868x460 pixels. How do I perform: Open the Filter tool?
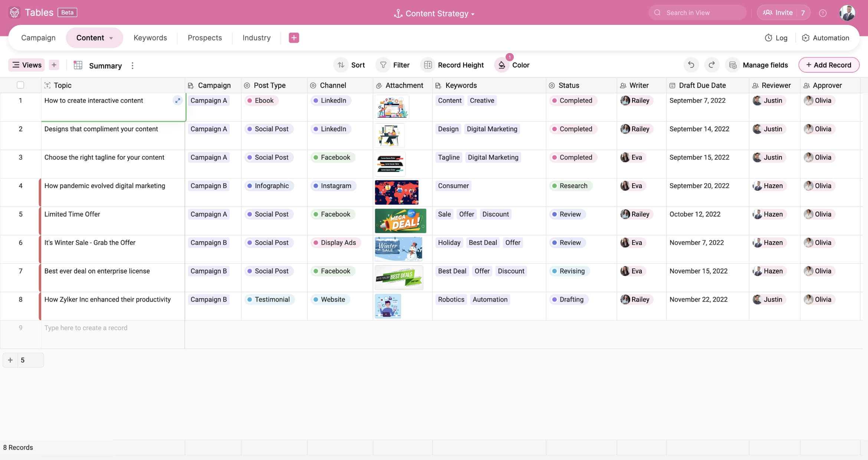(x=394, y=65)
